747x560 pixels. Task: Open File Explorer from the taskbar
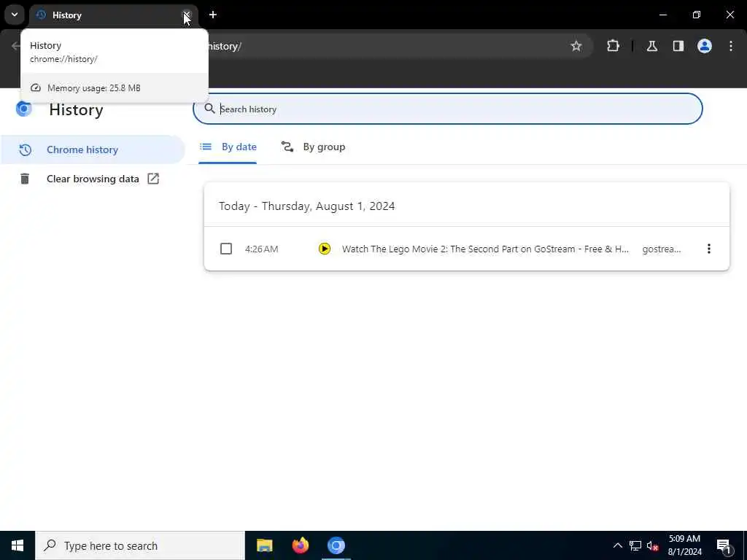tap(264, 545)
